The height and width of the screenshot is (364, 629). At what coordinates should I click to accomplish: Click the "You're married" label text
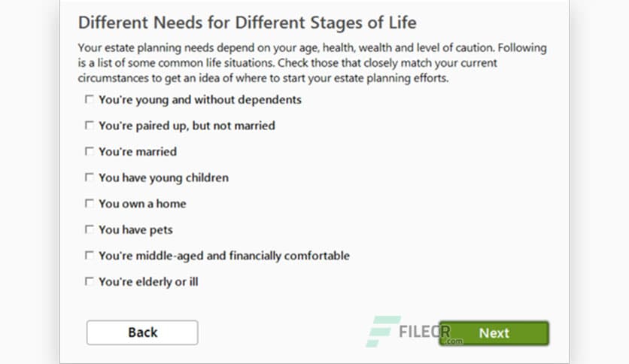[x=138, y=152]
